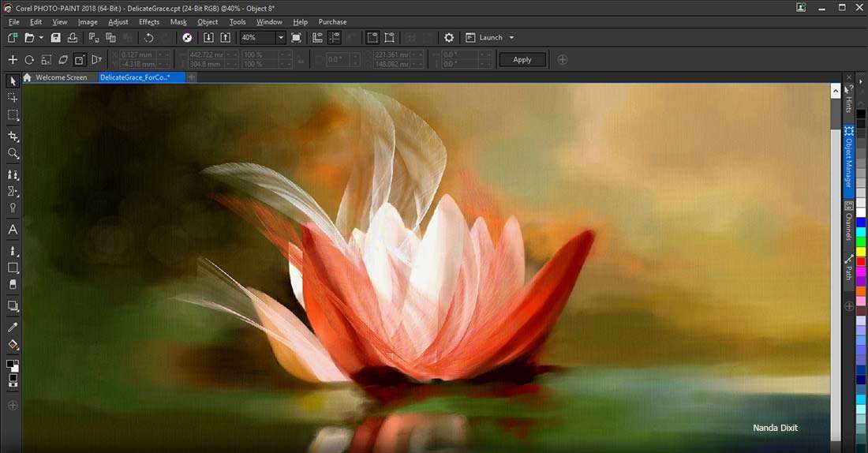Toggle object marquee visibility button
868x453 pixels.
point(372,38)
